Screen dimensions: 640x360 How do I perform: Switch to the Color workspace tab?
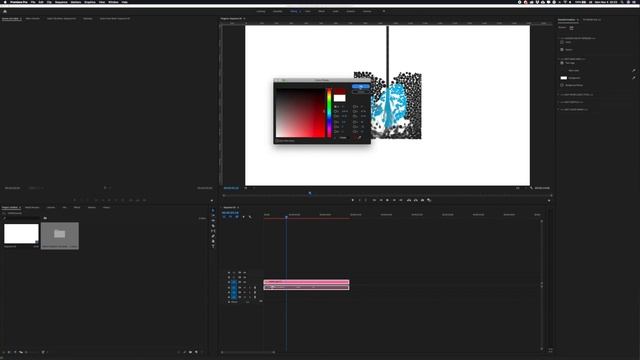pyautogui.click(x=308, y=11)
